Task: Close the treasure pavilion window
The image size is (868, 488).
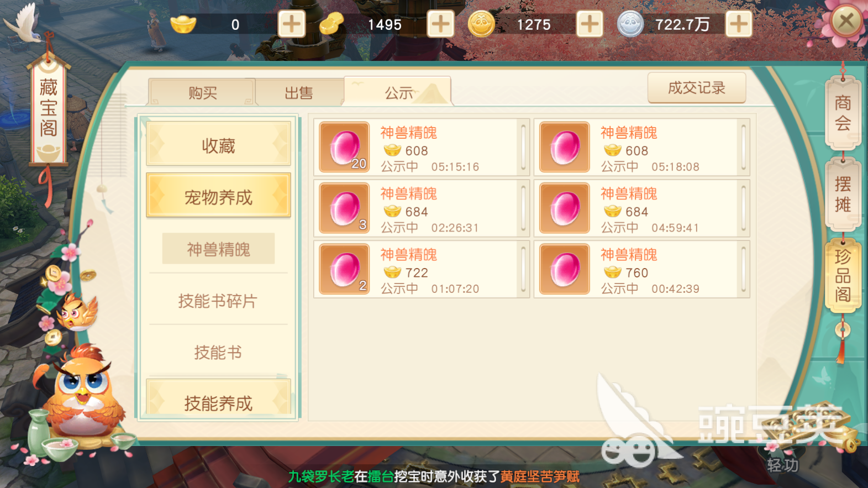Action: pos(846,22)
